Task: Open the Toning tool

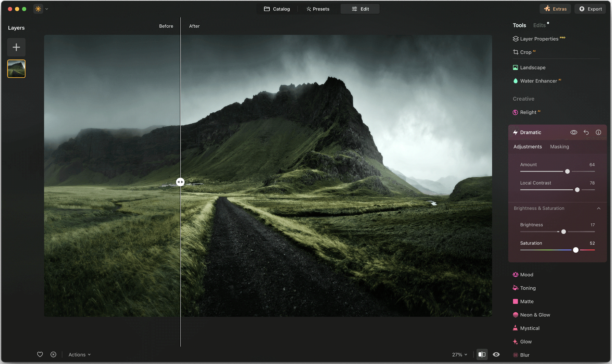Action: pos(524,288)
